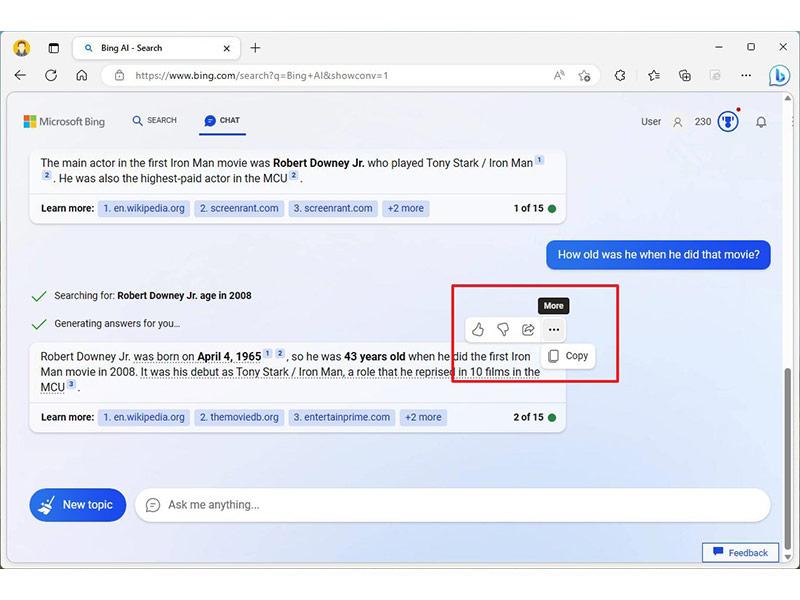Open the Feedback button
Image resolution: width=800 pixels, height=600 pixels.
pyautogui.click(x=740, y=553)
